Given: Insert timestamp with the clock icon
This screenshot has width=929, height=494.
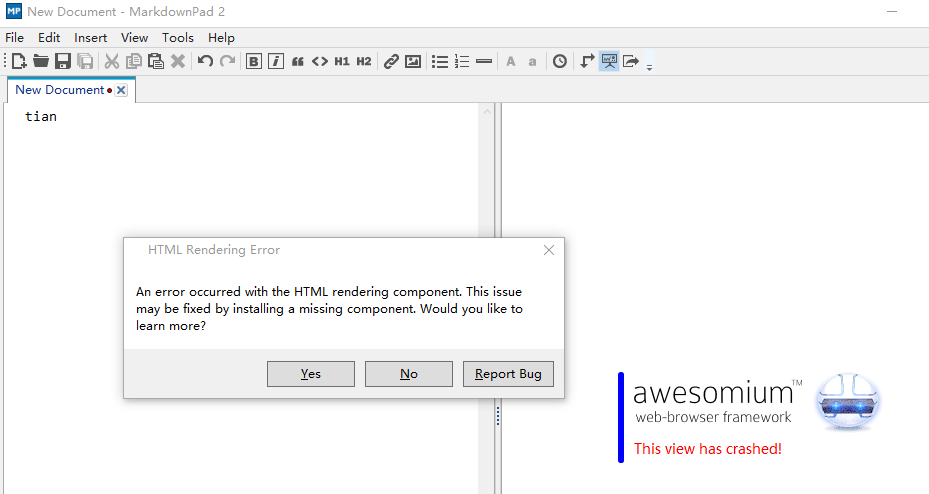Looking at the screenshot, I should (x=560, y=61).
